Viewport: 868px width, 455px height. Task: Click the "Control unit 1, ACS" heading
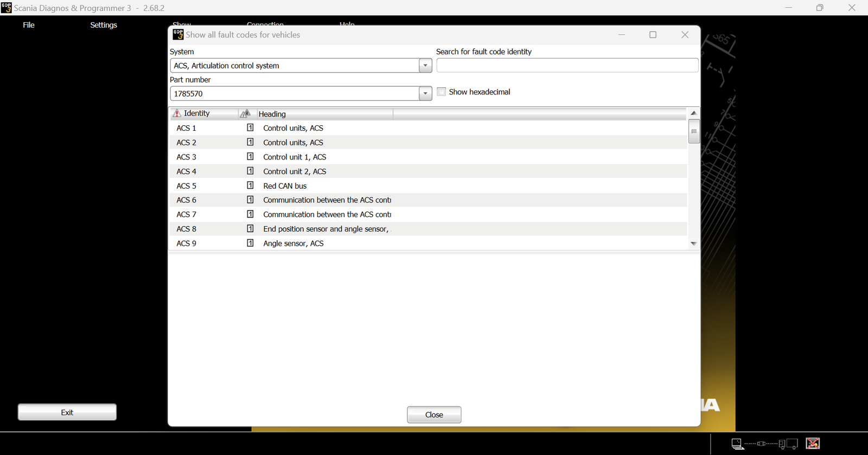[x=295, y=157]
